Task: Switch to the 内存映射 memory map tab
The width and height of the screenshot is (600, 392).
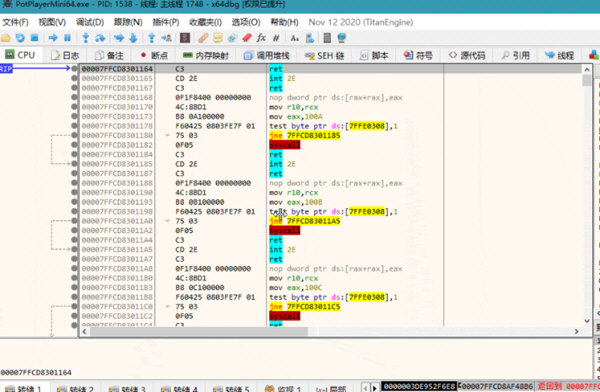Action: (x=206, y=56)
